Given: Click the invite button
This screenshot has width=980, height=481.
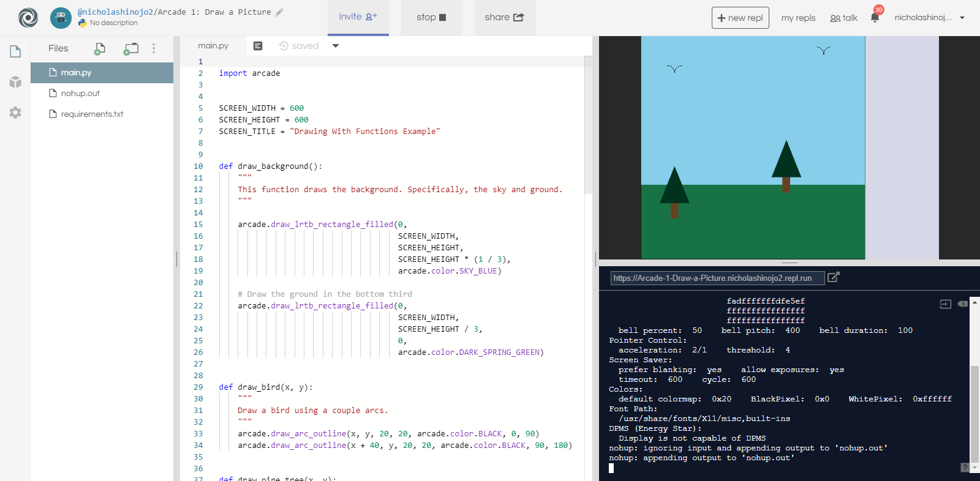Looking at the screenshot, I should click(358, 17).
